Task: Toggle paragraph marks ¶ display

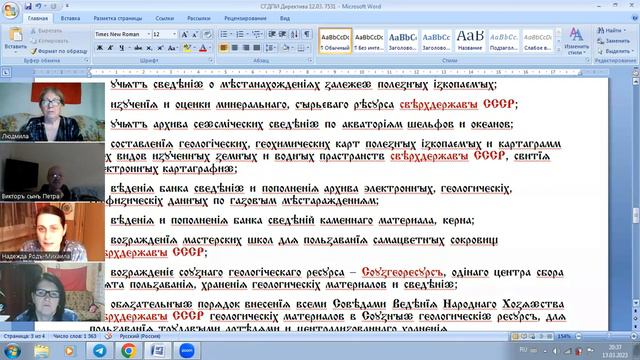Action: pyautogui.click(x=307, y=34)
